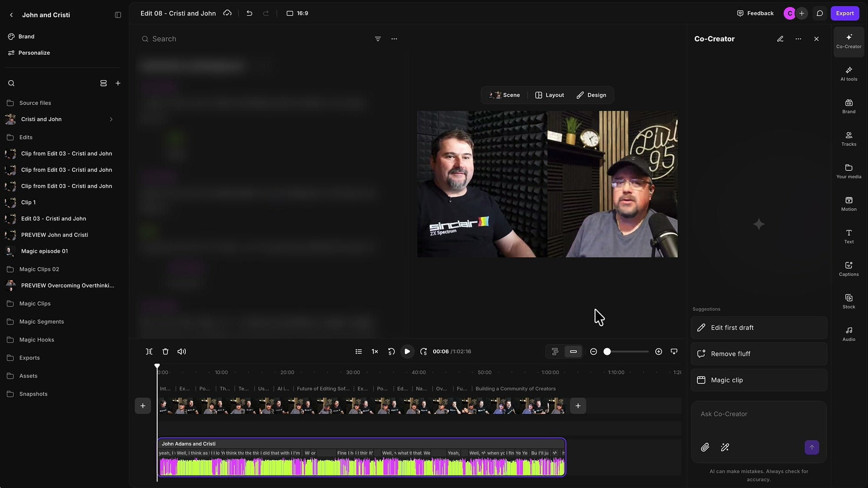Expand the Cristi and John chevron

(111, 119)
